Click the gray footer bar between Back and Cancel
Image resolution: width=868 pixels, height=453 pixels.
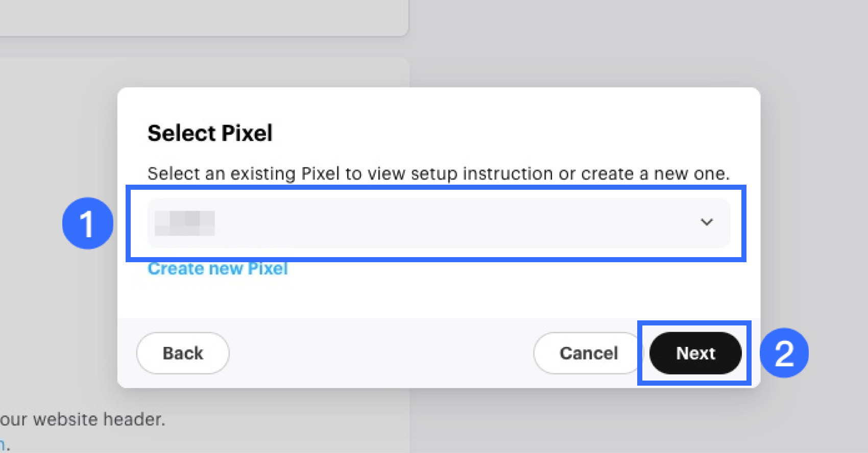pos(380,353)
